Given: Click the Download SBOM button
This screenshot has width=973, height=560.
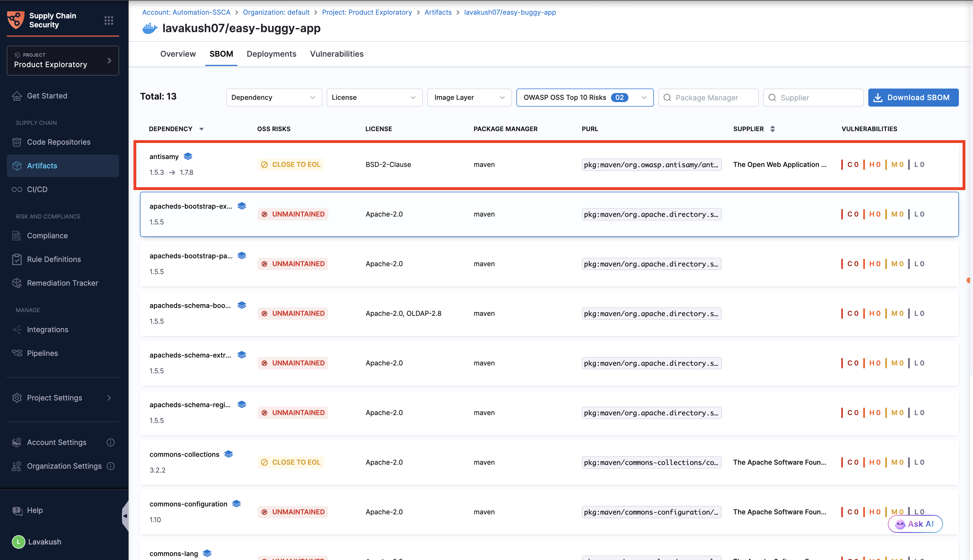Looking at the screenshot, I should [913, 97].
